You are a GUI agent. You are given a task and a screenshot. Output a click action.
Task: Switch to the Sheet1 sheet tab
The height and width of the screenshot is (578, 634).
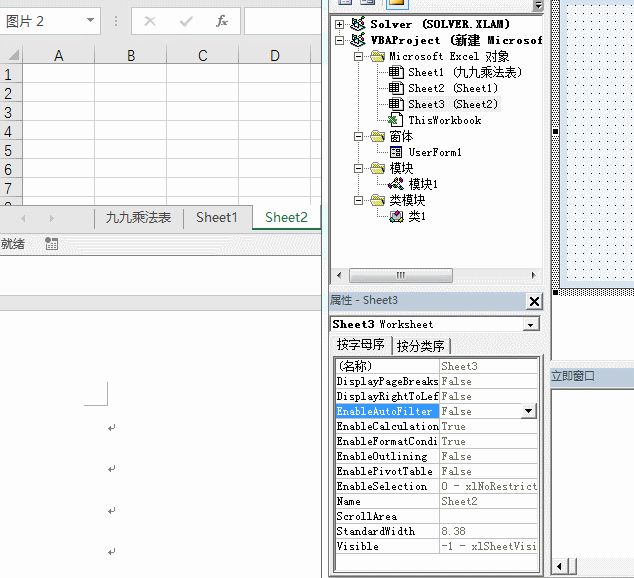[x=217, y=218]
